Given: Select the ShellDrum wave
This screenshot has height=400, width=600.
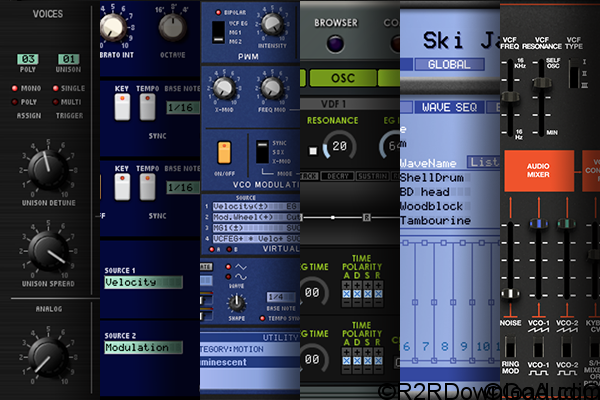Looking at the screenshot, I should 432,178.
